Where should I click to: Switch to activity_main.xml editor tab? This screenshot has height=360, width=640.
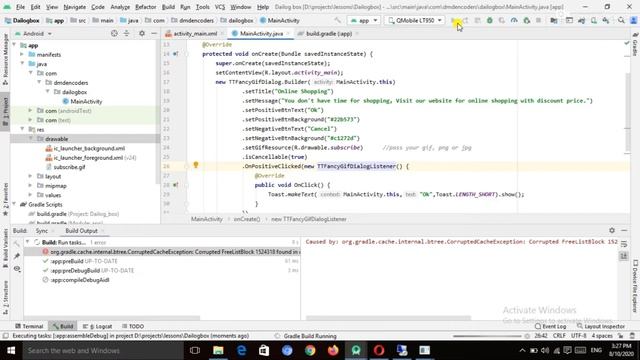tap(195, 33)
